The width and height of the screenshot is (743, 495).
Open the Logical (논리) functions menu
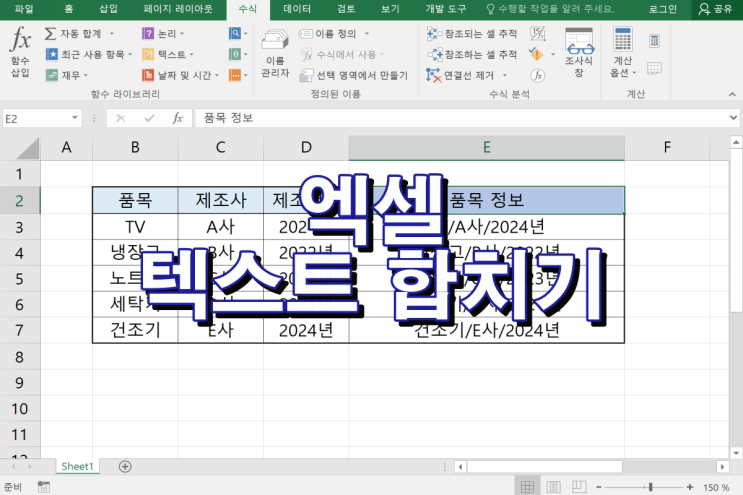click(x=159, y=34)
